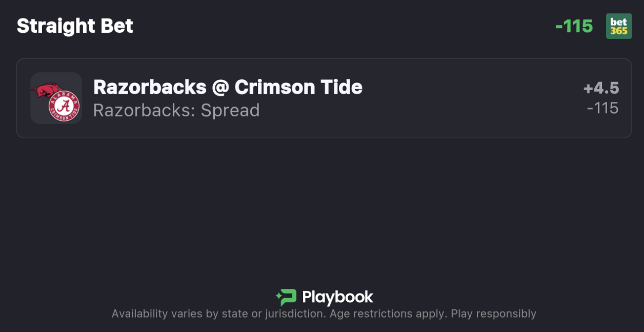Click the word Razorbacks in matchup title
Screen dimensions: 644x332
[150, 88]
